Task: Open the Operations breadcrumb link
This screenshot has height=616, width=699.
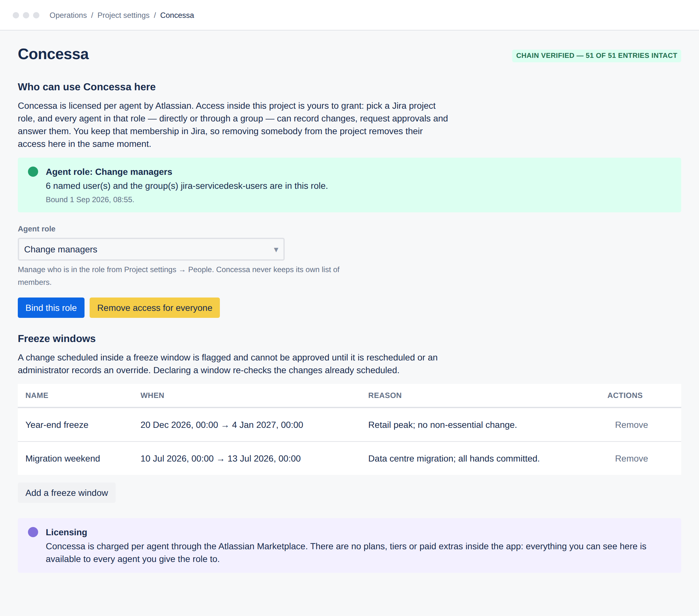Action: (x=68, y=15)
